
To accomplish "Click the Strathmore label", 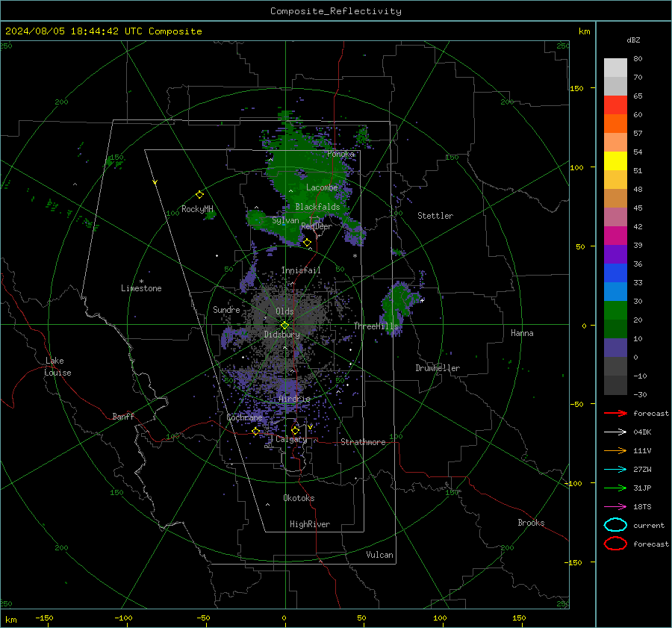I will coord(363,442).
